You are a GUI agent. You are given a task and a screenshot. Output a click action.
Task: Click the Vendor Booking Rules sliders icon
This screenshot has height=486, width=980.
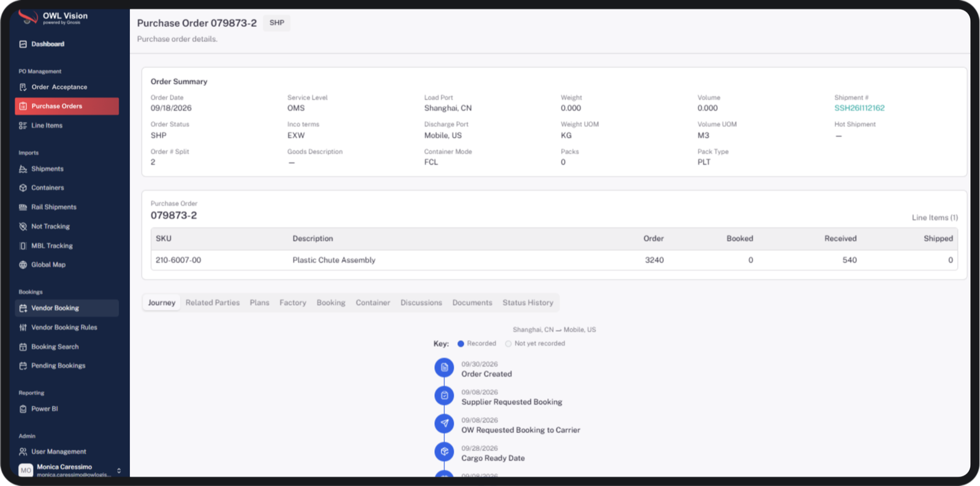(x=23, y=327)
